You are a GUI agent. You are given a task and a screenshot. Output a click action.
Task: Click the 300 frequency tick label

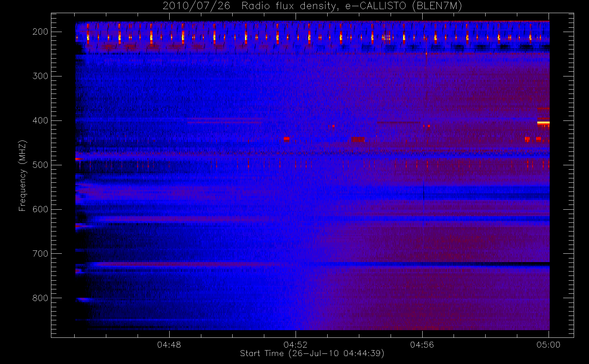pos(40,76)
